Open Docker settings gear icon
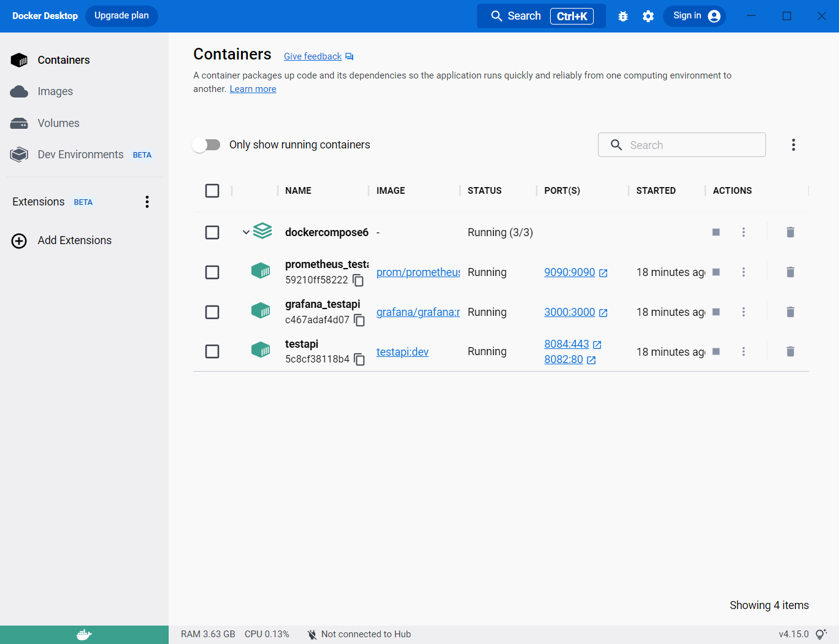839x644 pixels. tap(648, 17)
